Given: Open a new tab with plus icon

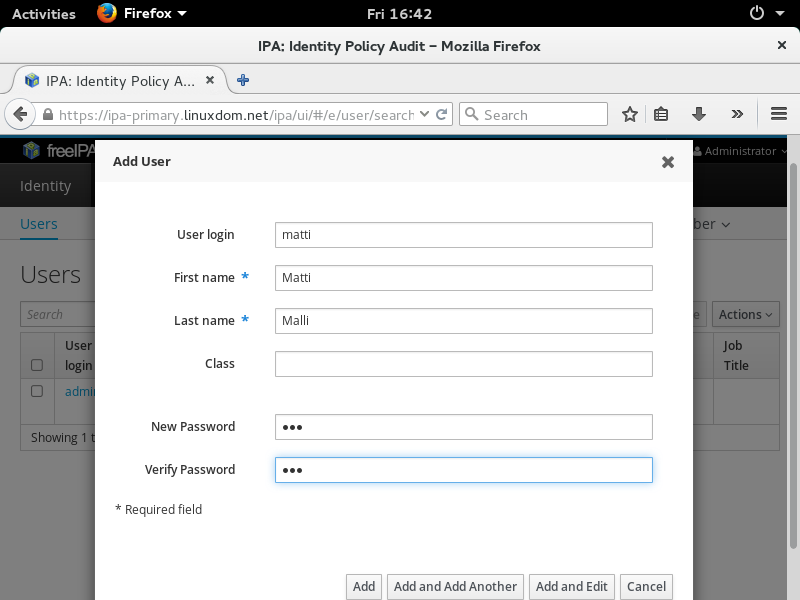Looking at the screenshot, I should (243, 80).
